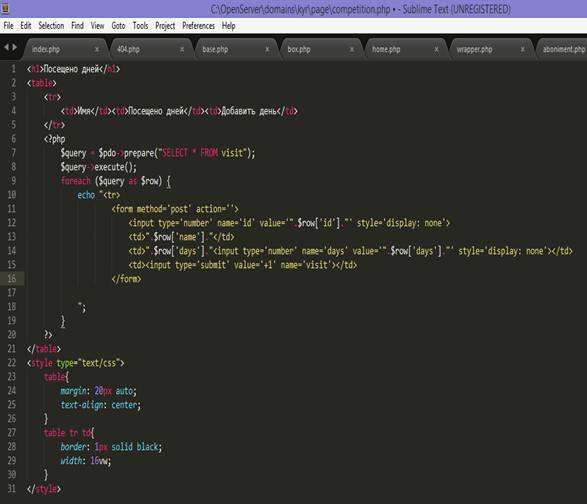Click the 'text-align: center;' declaration
Screen dimensions: 587x504
click(101, 405)
